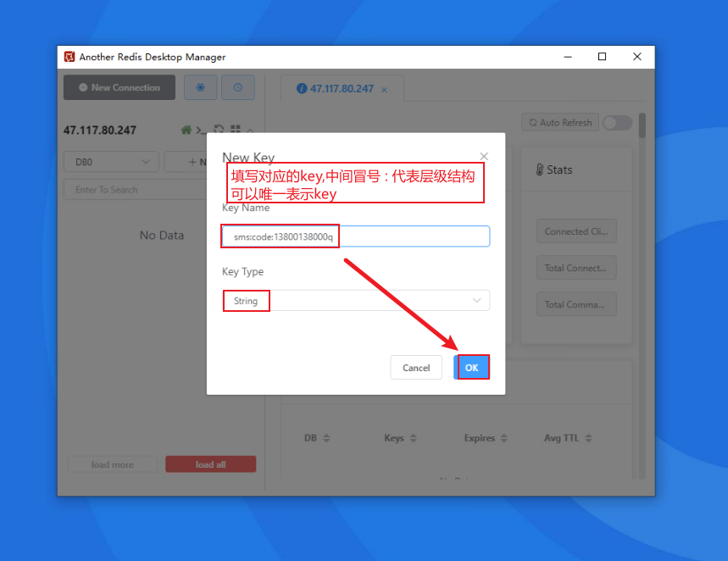Focus the Key Name input field
This screenshot has width=728, height=561.
pyautogui.click(x=356, y=236)
